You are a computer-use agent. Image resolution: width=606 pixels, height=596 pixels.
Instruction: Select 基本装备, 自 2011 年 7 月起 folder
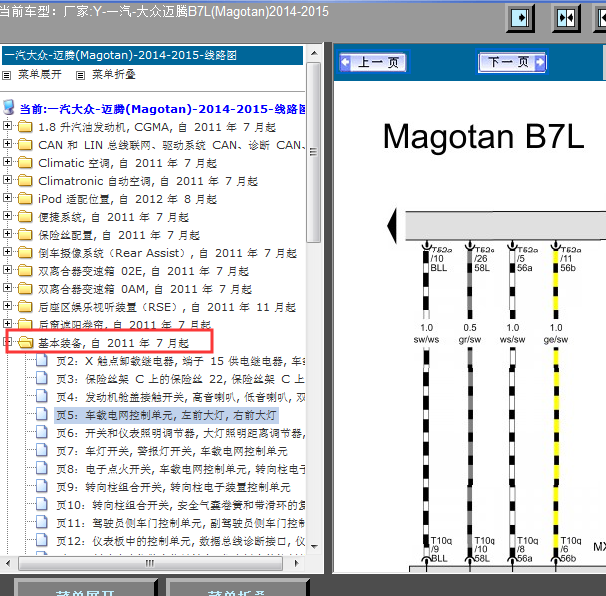[x=114, y=343]
